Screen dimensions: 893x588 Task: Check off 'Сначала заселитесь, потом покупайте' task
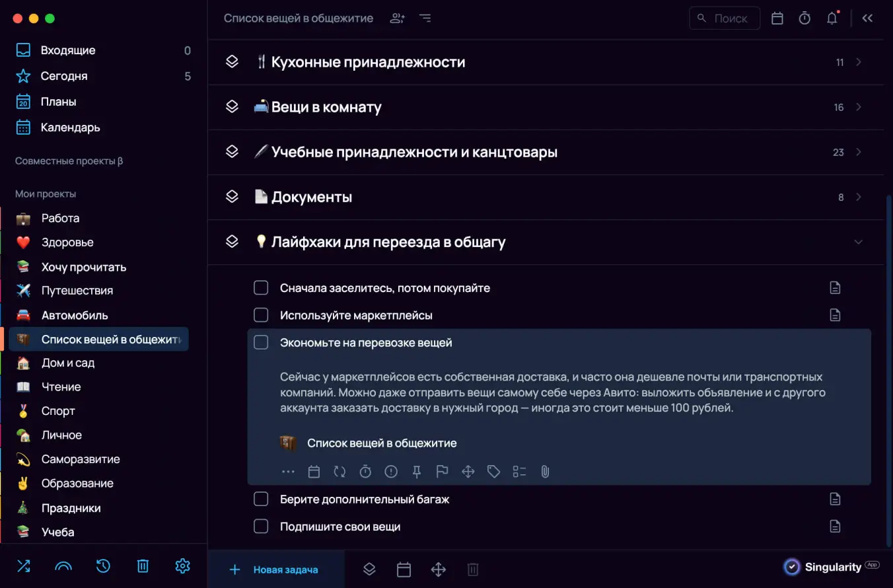(x=261, y=288)
